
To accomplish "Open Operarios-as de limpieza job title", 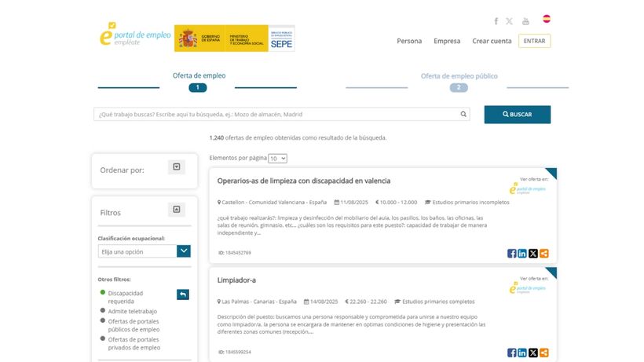I will pyautogui.click(x=303, y=181).
